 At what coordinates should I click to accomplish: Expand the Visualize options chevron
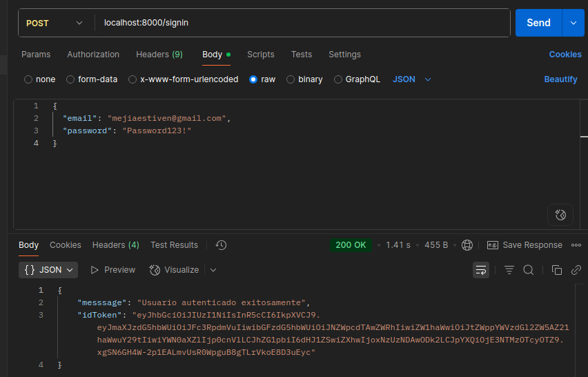[x=213, y=270]
